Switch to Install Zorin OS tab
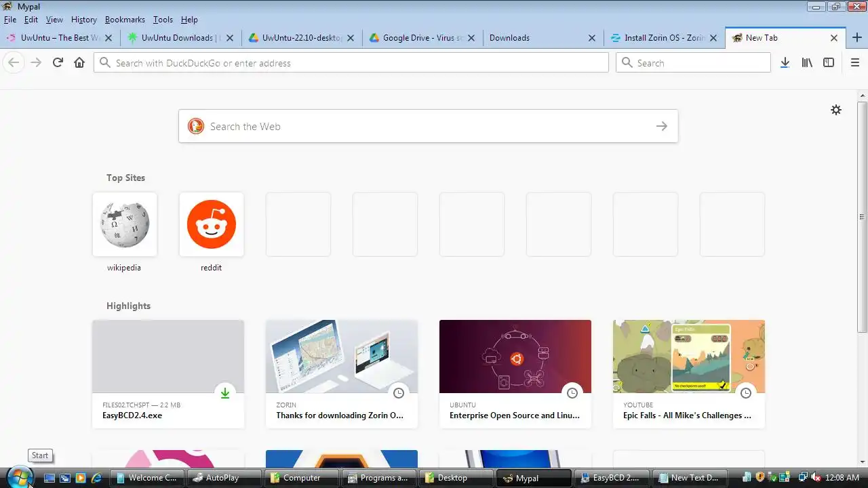 tap(665, 38)
